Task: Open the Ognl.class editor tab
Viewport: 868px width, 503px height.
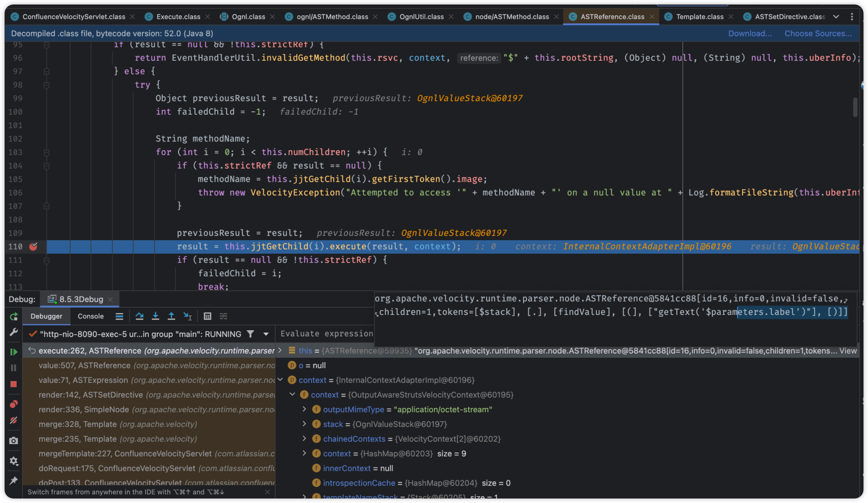Action: [248, 17]
